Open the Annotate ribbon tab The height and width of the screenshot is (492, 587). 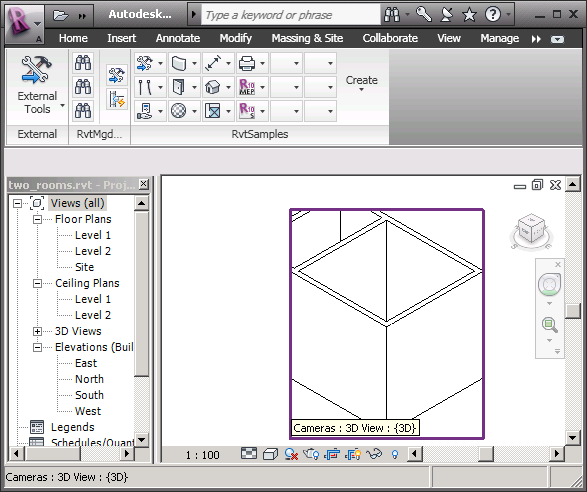(178, 38)
